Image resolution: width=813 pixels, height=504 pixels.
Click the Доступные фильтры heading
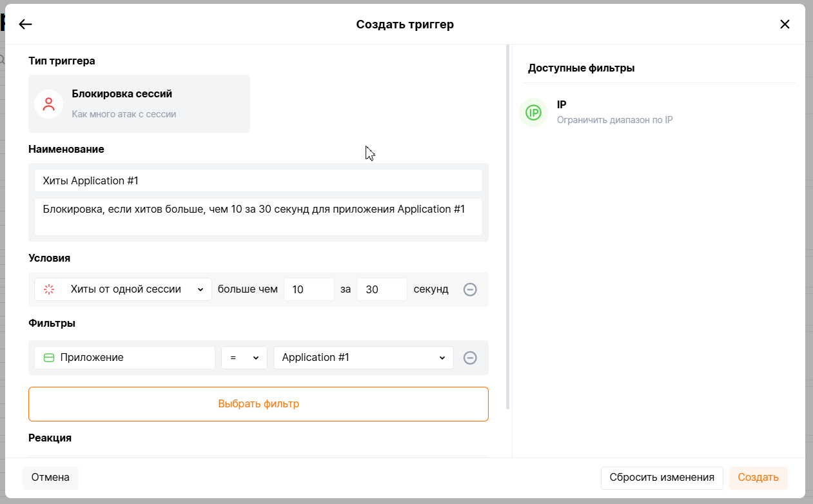[582, 68]
